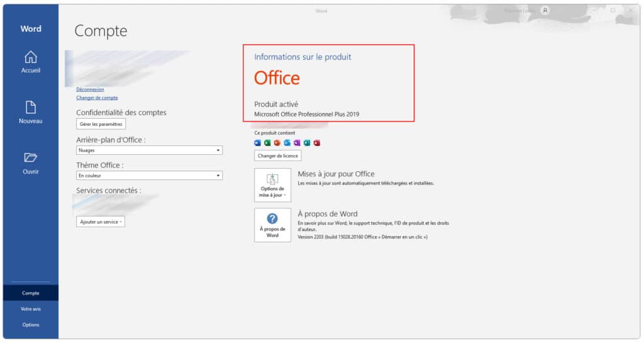Image resolution: width=644 pixels, height=343 pixels.
Task: Click the blue Outlook product icon
Action: [287, 143]
